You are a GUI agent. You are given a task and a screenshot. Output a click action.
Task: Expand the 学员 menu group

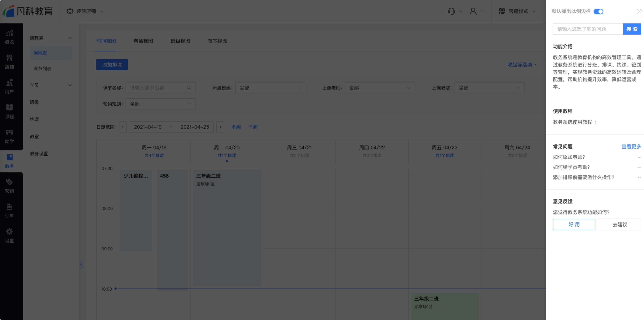(70, 85)
